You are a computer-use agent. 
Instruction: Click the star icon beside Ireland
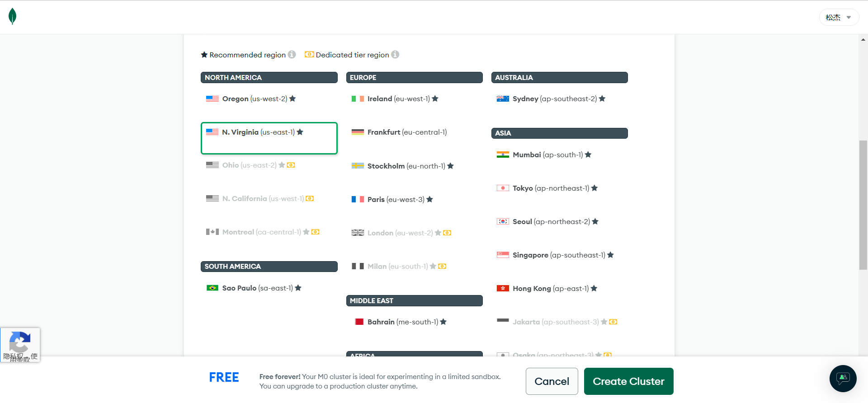coord(435,98)
